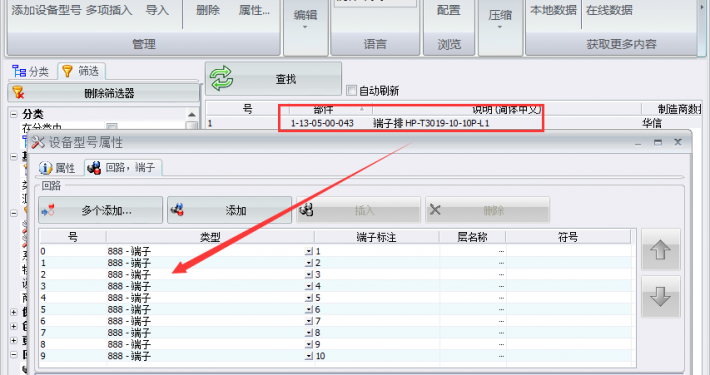
Task: Click 导入 in the ribbon
Action: pyautogui.click(x=157, y=10)
